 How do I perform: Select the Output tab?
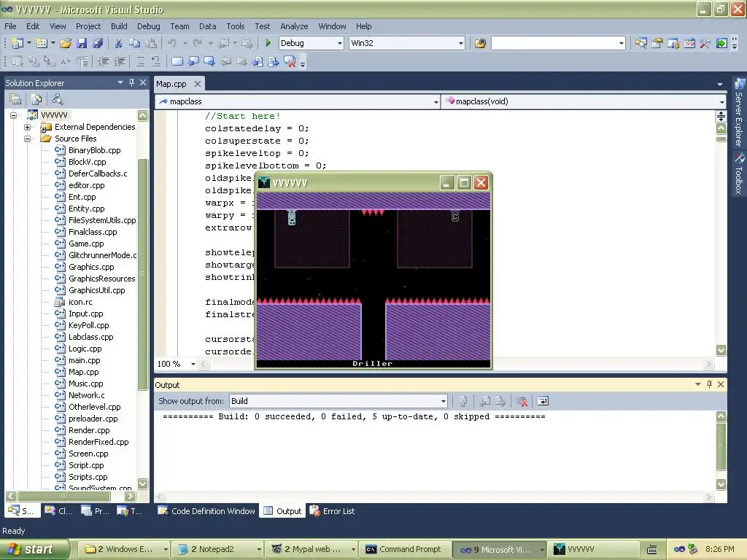[x=282, y=511]
